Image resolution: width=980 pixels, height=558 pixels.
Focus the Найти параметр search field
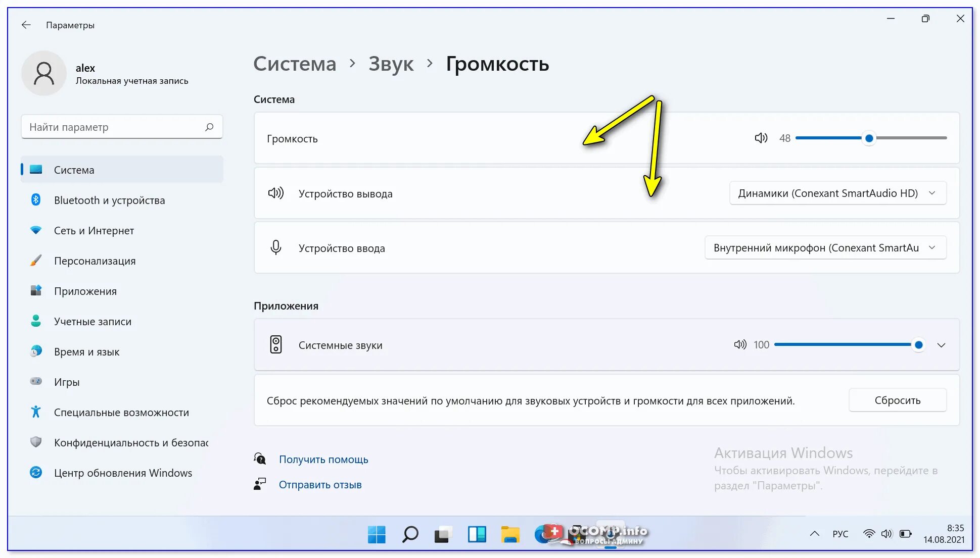(x=122, y=127)
